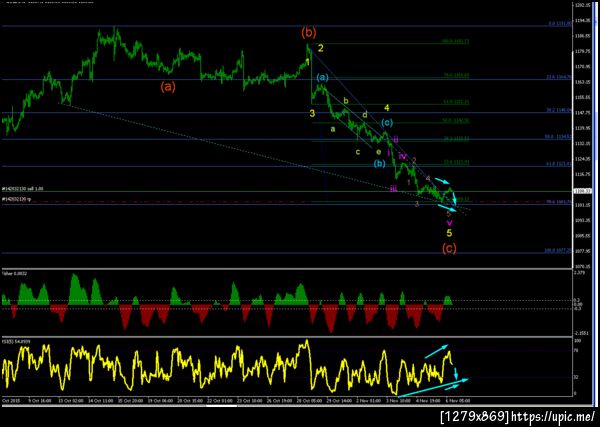This screenshot has width=600, height=427.
Task: Select the yellow 2 wave label
Action: 321,48
